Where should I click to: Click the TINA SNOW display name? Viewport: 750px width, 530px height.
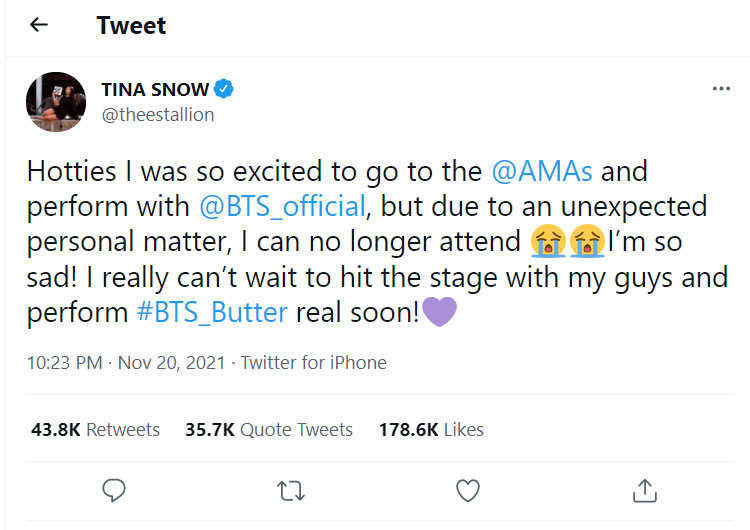tap(155, 89)
